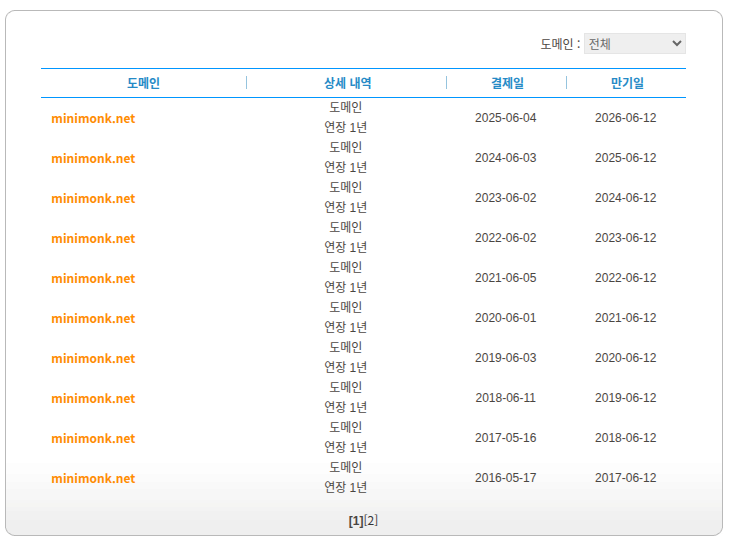Select expiry date 2026-06-12
Image resolution: width=741 pixels, height=548 pixels.
pos(626,118)
